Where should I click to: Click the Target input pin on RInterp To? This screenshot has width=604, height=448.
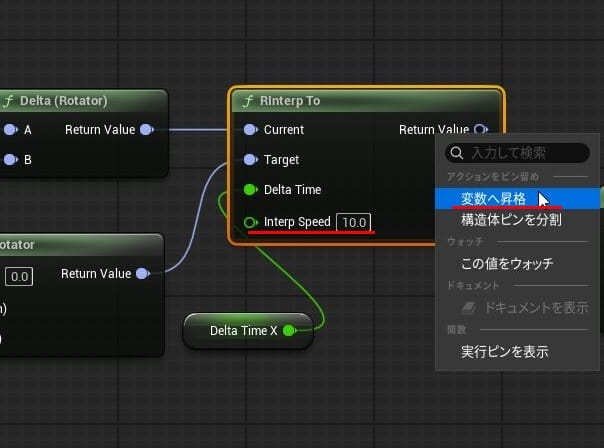coord(250,159)
